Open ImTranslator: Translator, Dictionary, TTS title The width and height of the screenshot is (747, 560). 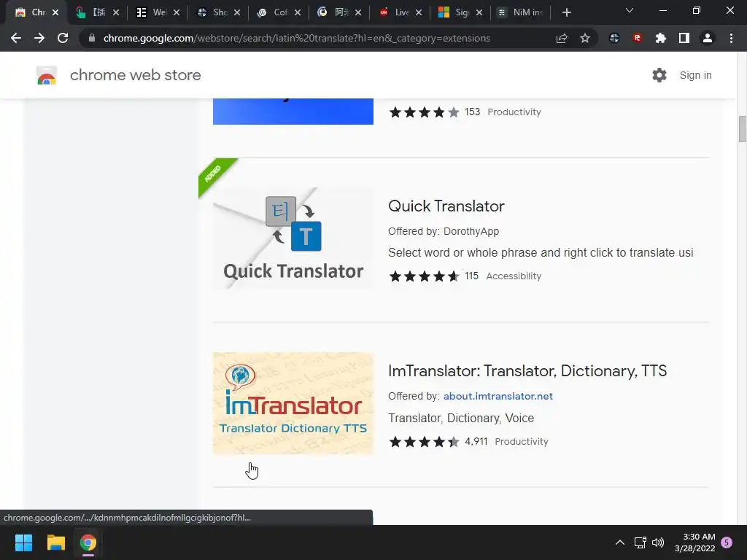point(527,371)
